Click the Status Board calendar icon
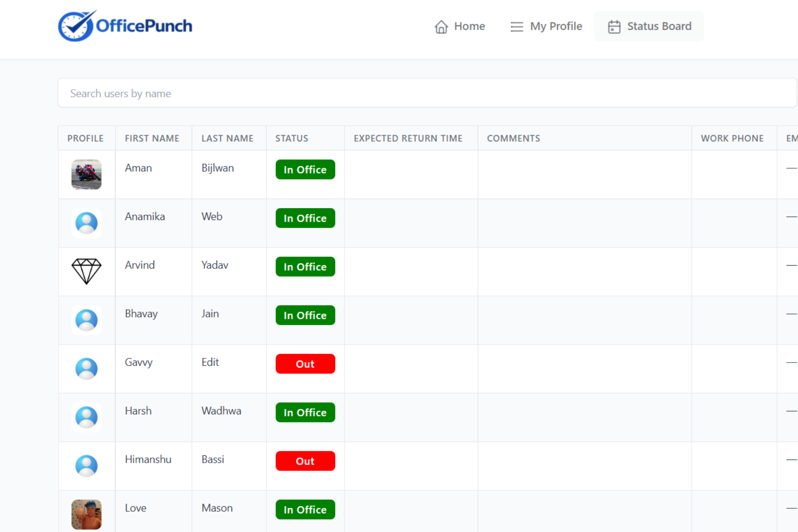The width and height of the screenshot is (798, 532). tap(614, 26)
